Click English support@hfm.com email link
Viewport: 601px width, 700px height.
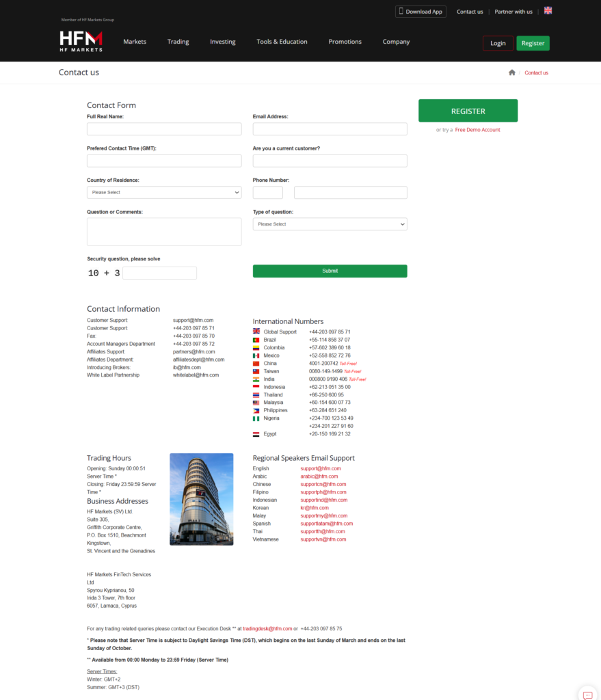tap(321, 469)
